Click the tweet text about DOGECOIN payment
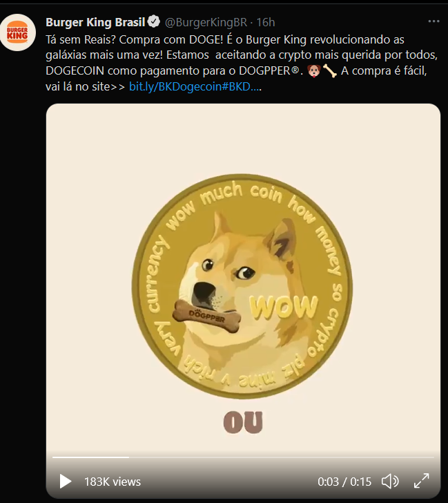The height and width of the screenshot is (503, 448). point(242,63)
